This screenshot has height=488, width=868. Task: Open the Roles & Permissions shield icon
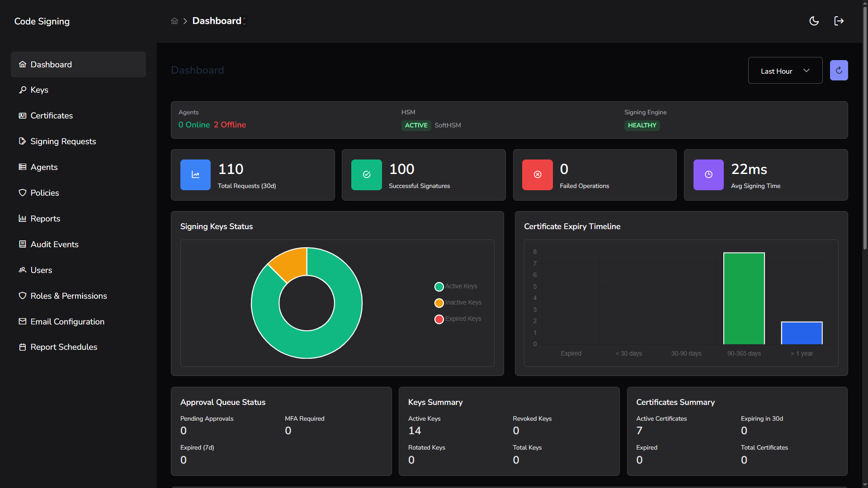click(23, 296)
